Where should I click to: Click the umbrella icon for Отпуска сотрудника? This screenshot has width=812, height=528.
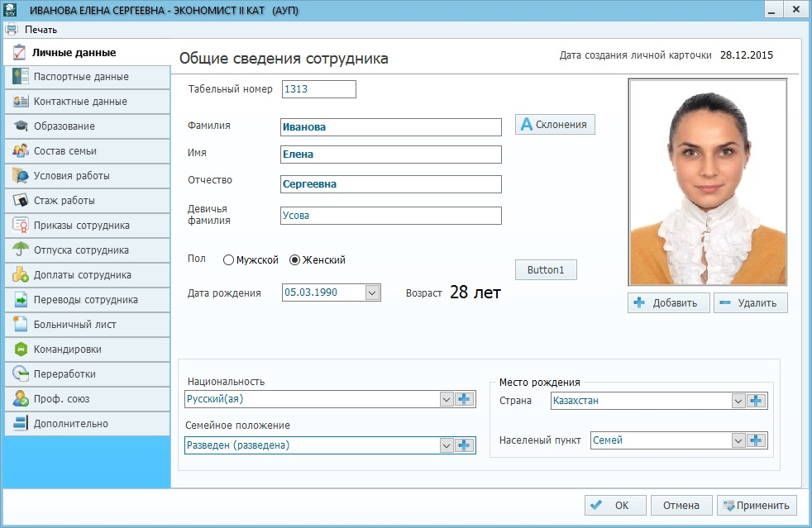21,250
